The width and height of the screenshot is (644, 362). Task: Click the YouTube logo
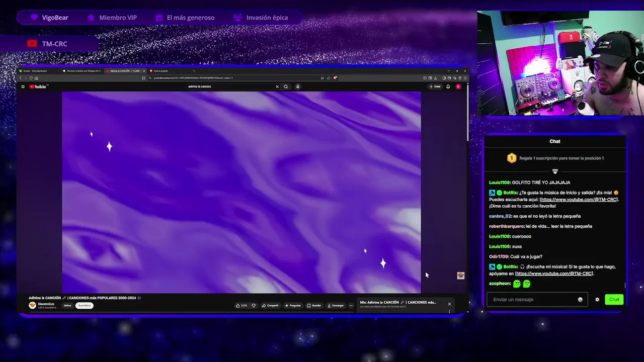[38, 86]
